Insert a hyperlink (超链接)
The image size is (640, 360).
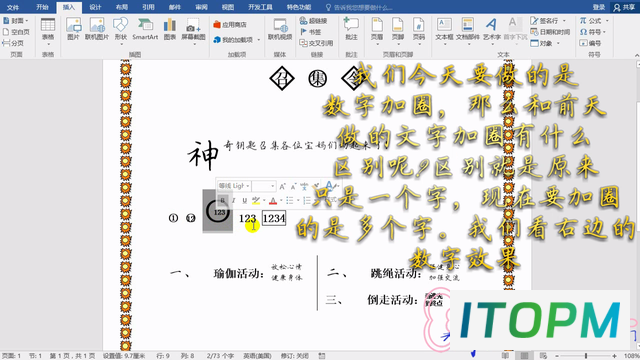(313, 21)
